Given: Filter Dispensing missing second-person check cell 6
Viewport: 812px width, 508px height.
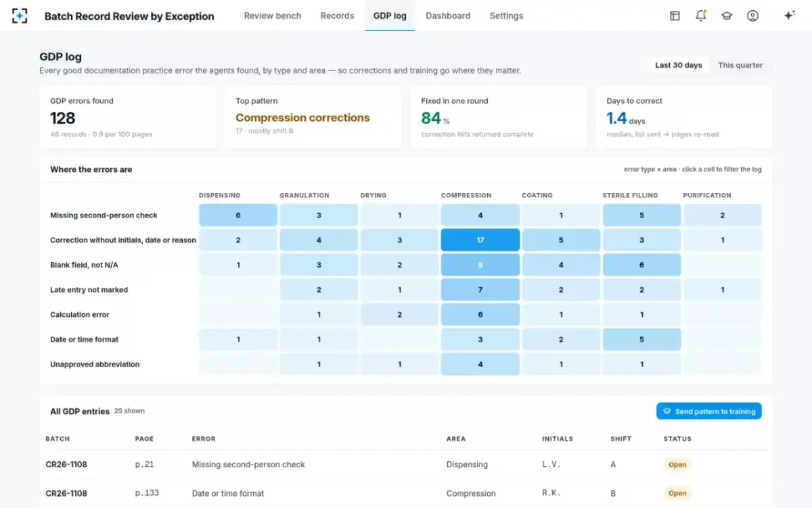Looking at the screenshot, I should (238, 215).
